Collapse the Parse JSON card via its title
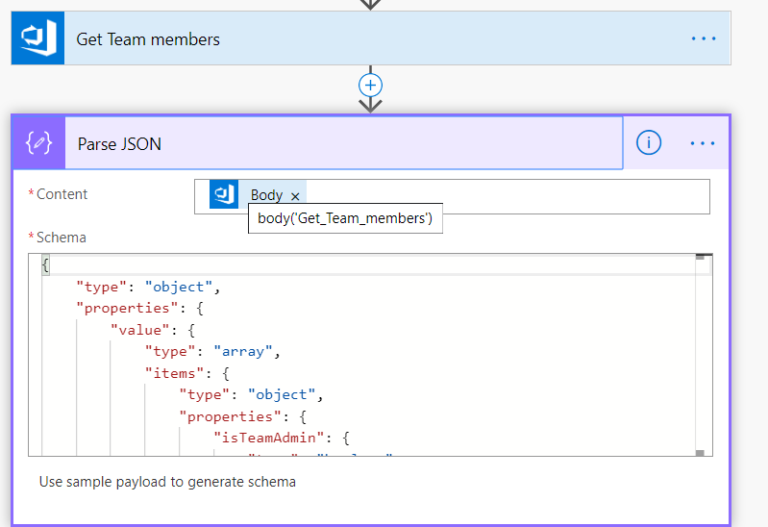The height and width of the screenshot is (527, 768). [x=120, y=144]
